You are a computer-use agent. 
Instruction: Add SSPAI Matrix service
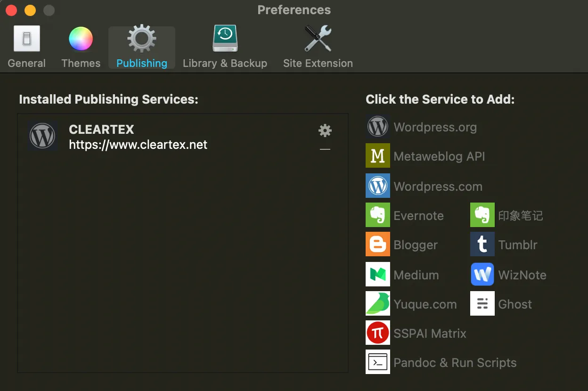pyautogui.click(x=429, y=334)
